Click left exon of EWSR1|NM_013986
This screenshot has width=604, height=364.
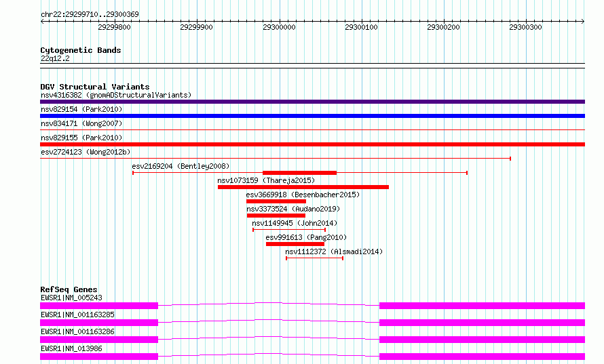99,357
